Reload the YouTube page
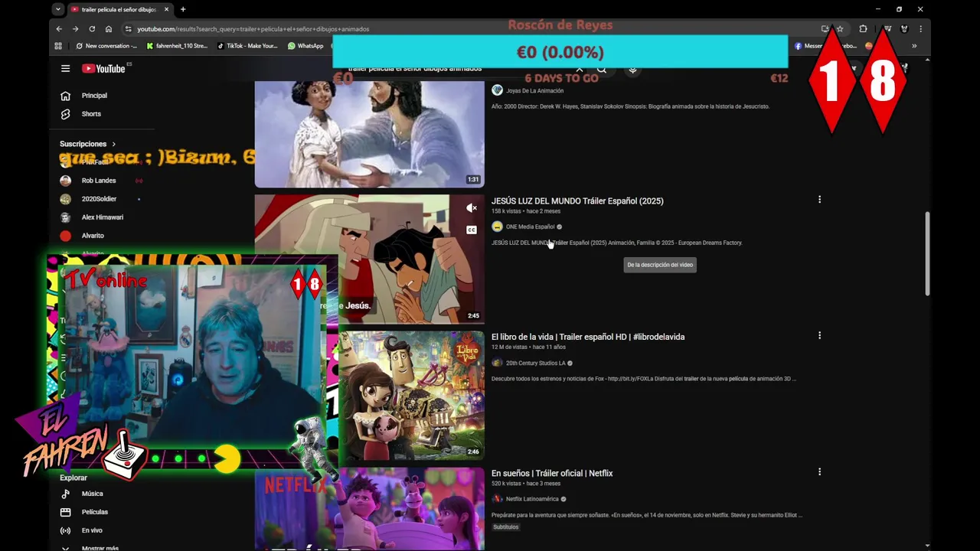This screenshot has height=551, width=980. coord(92,29)
